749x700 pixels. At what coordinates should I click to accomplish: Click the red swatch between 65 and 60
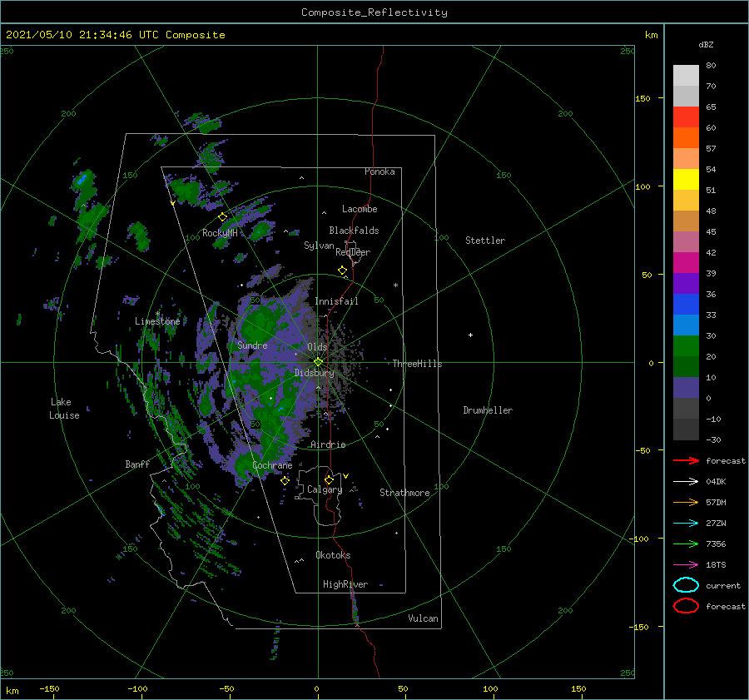pos(686,117)
